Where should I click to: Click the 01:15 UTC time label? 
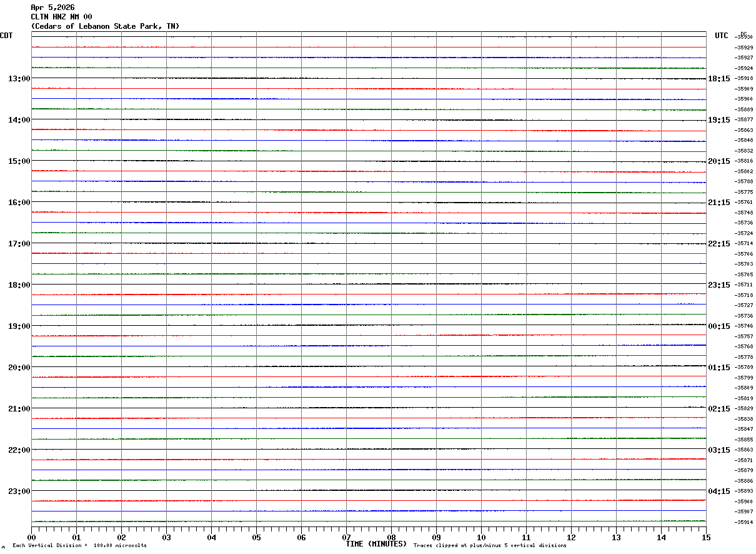click(x=719, y=368)
